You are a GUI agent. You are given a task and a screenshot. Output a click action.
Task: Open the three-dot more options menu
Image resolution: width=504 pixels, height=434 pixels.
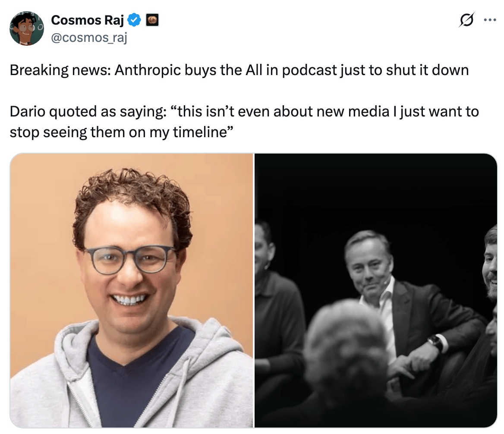click(490, 20)
